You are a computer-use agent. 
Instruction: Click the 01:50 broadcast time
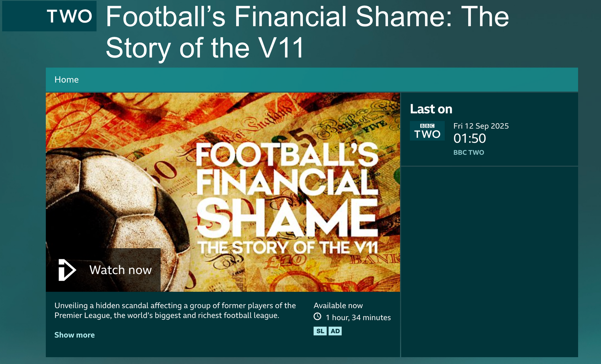[x=470, y=139]
